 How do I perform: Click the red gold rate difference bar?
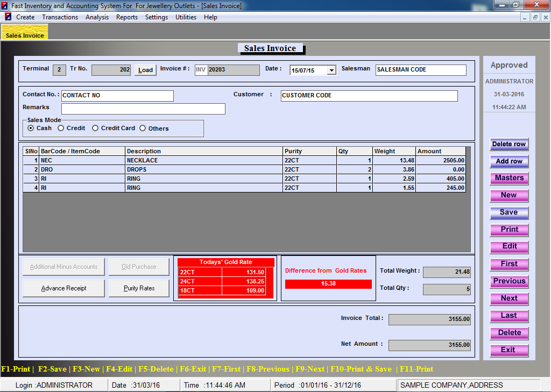tap(328, 284)
